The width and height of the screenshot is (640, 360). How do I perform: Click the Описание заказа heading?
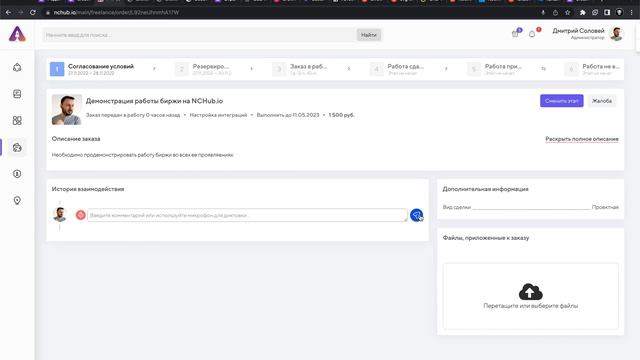pyautogui.click(x=76, y=139)
